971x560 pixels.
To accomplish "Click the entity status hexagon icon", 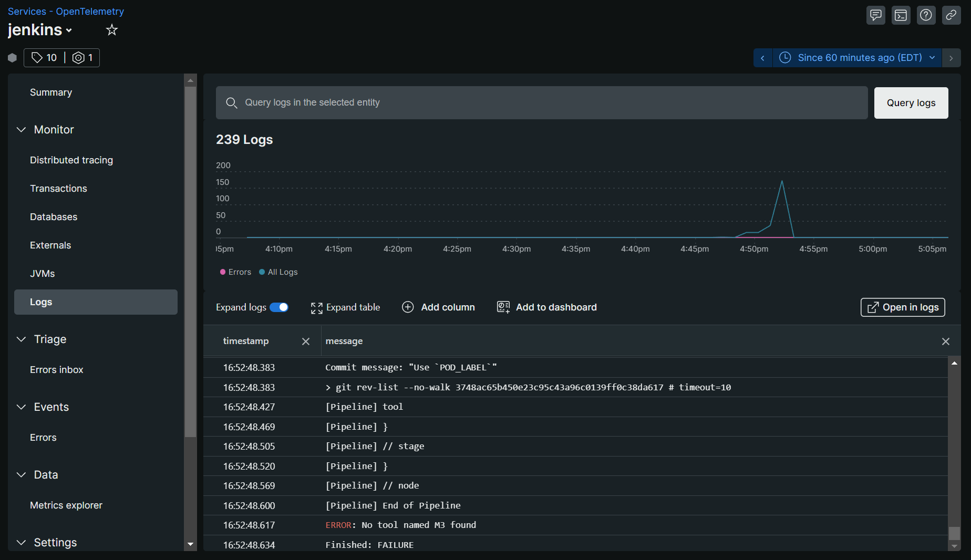I will (x=13, y=58).
